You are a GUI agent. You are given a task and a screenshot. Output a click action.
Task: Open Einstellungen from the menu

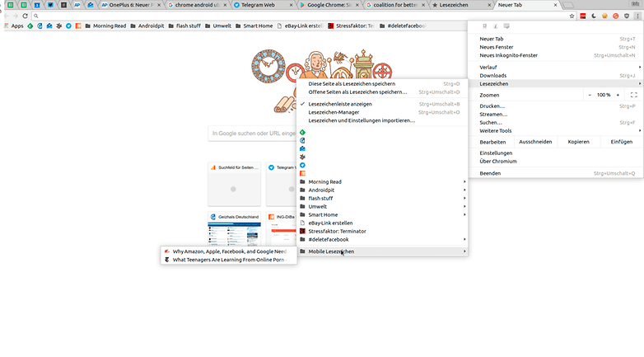tap(556, 153)
